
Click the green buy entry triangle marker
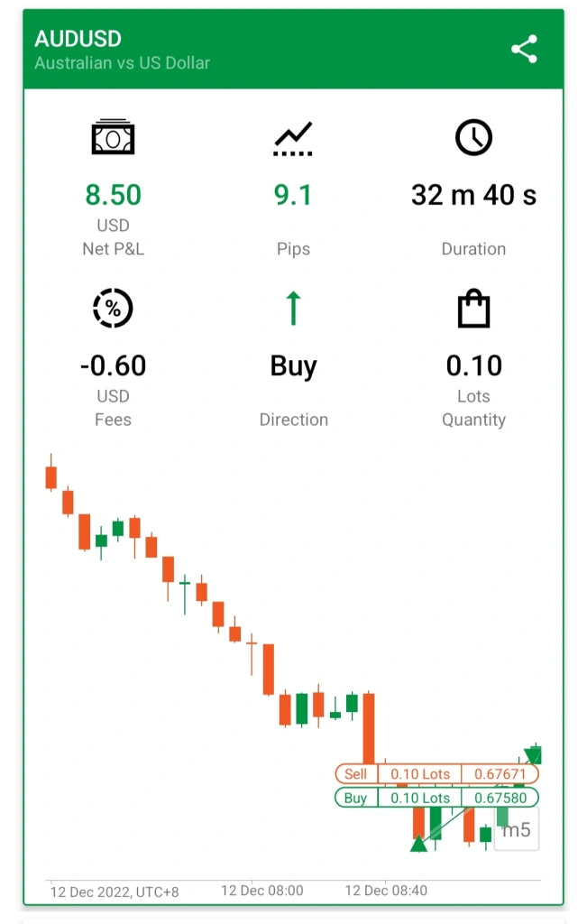[418, 844]
